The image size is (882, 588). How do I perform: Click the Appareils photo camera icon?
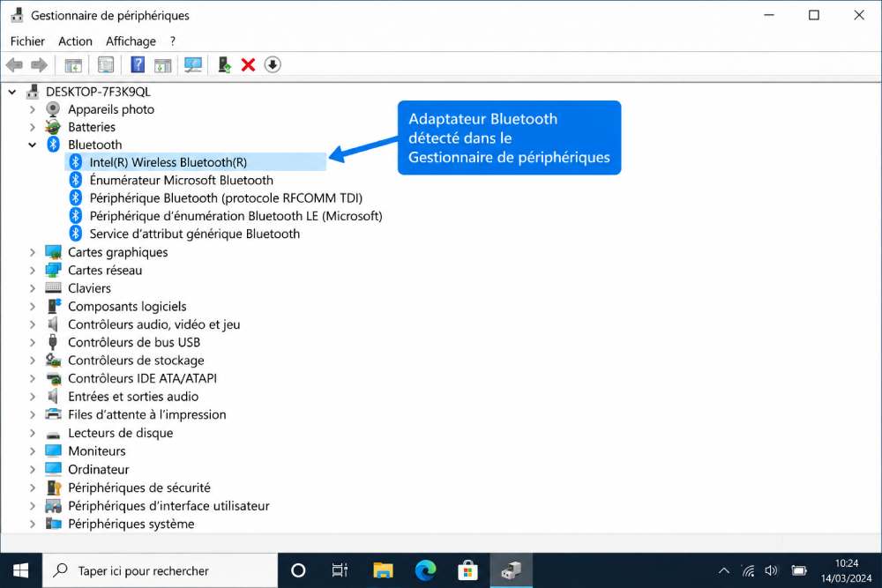(x=53, y=109)
